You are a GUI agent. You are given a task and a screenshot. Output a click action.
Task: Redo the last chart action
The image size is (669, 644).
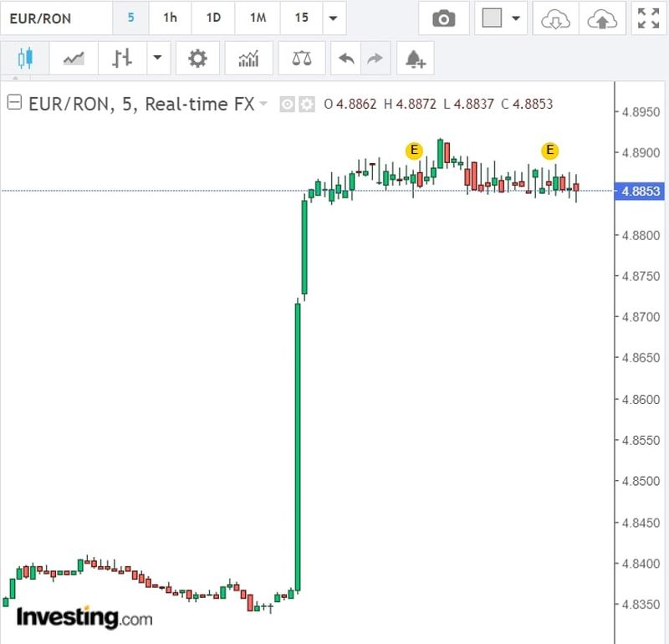tap(375, 59)
